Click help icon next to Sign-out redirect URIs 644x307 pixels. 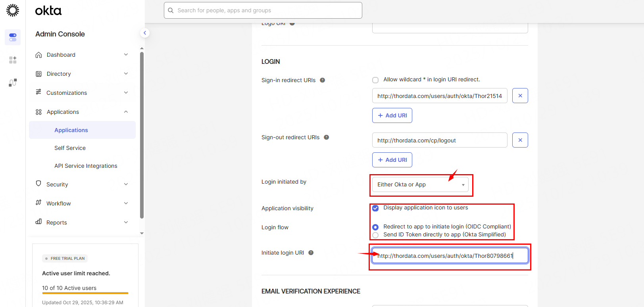327,137
